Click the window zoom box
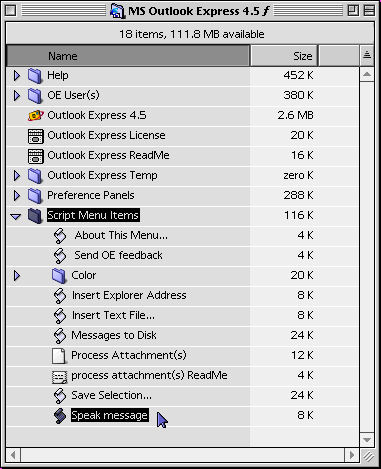The width and height of the screenshot is (381, 469). click(353, 11)
